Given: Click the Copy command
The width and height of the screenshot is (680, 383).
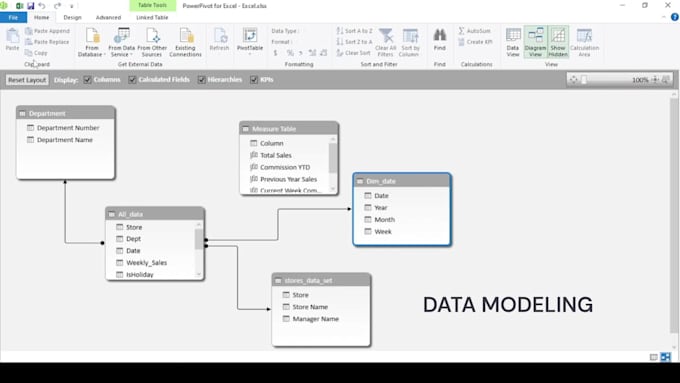Looking at the screenshot, I should [36, 52].
